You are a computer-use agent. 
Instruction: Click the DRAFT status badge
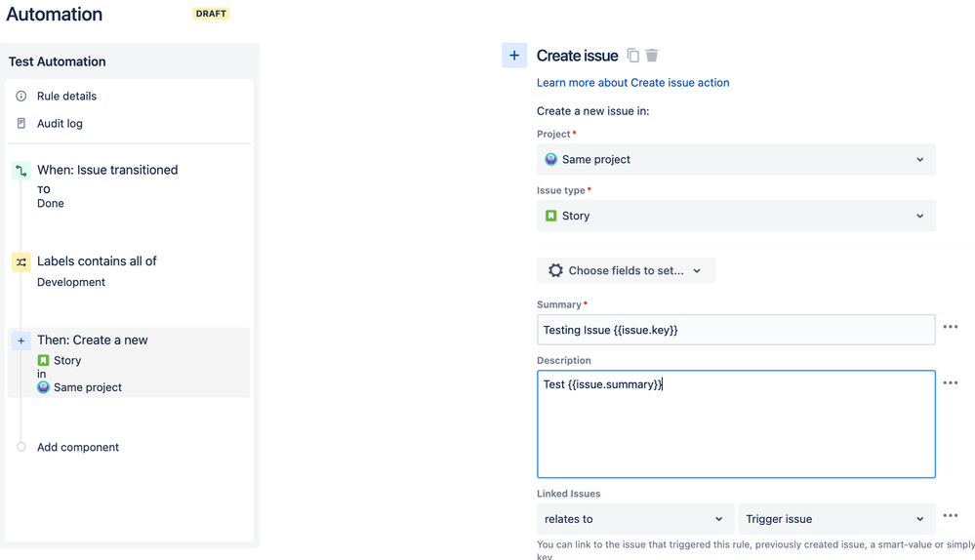[x=211, y=14]
